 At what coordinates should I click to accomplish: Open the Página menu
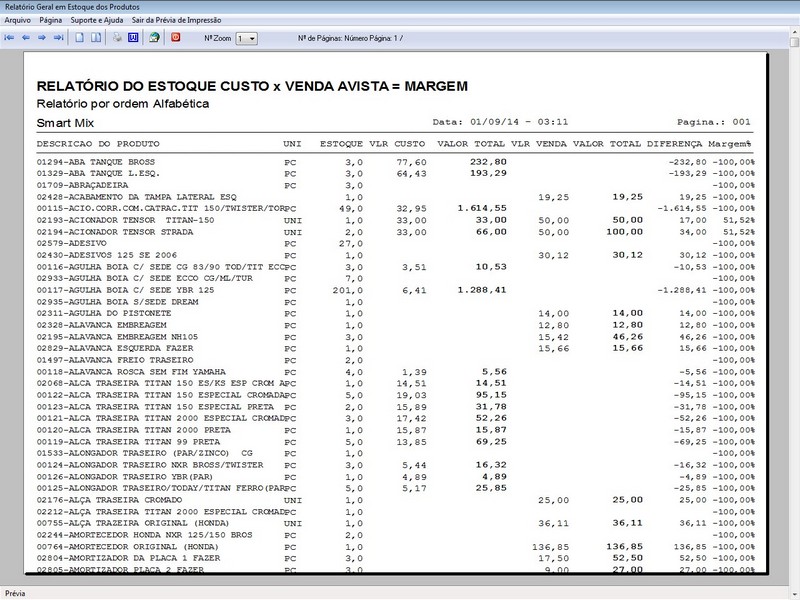pyautogui.click(x=52, y=19)
